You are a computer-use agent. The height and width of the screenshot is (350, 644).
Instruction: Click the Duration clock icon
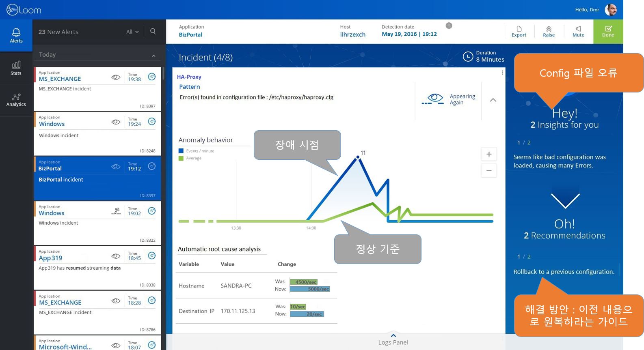click(x=468, y=56)
